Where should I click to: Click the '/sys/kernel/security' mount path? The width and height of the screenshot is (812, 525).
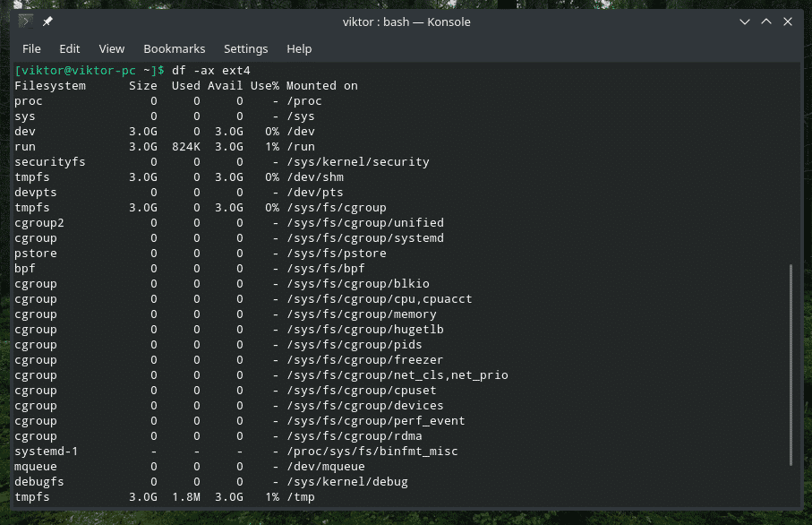tap(358, 162)
